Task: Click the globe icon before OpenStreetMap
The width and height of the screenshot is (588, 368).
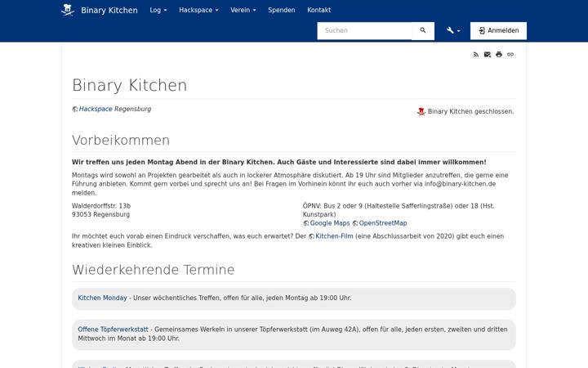Action: pos(355,223)
